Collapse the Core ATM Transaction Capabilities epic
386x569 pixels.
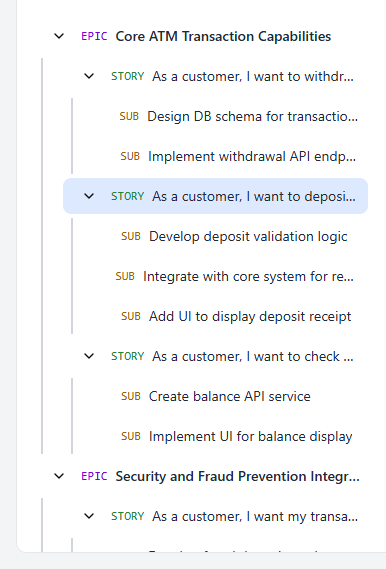pos(59,36)
